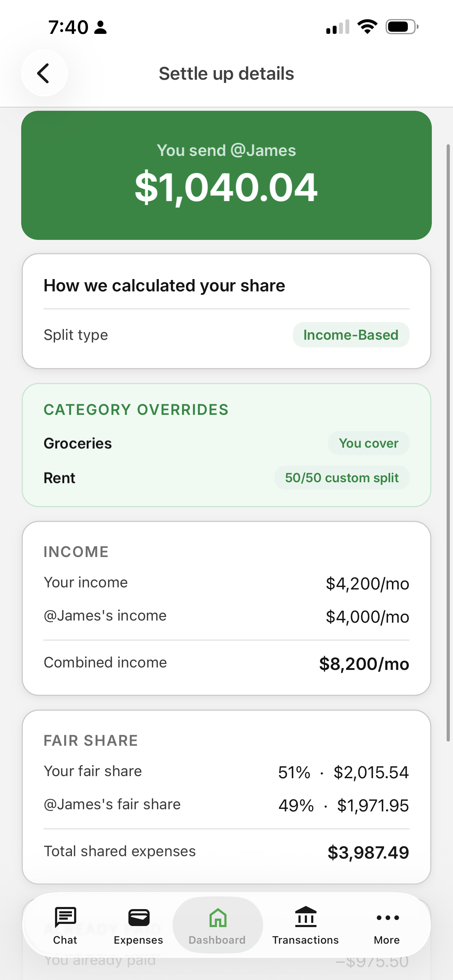
Task: Open the Expenses wallet icon
Action: (x=139, y=917)
